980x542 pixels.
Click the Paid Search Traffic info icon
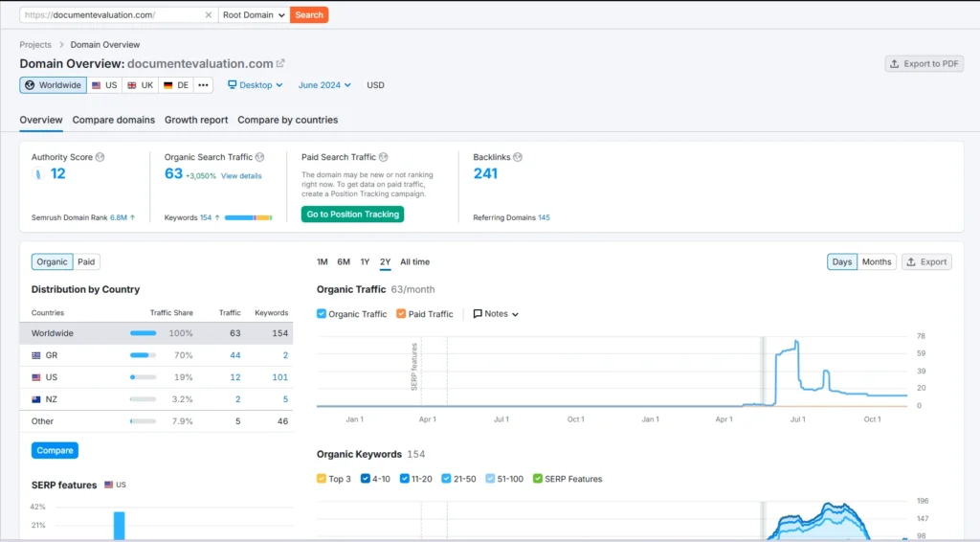point(384,157)
